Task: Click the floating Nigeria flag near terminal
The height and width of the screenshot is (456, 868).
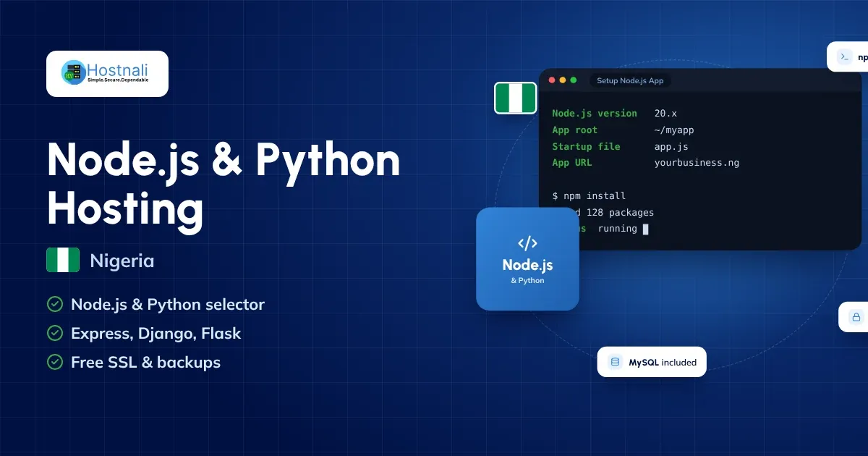Action: 516,98
